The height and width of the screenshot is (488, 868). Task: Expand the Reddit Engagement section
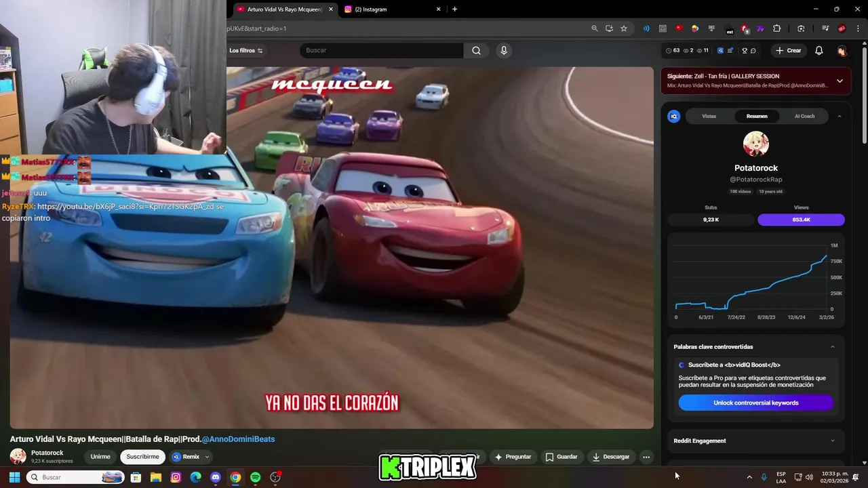[x=833, y=441]
